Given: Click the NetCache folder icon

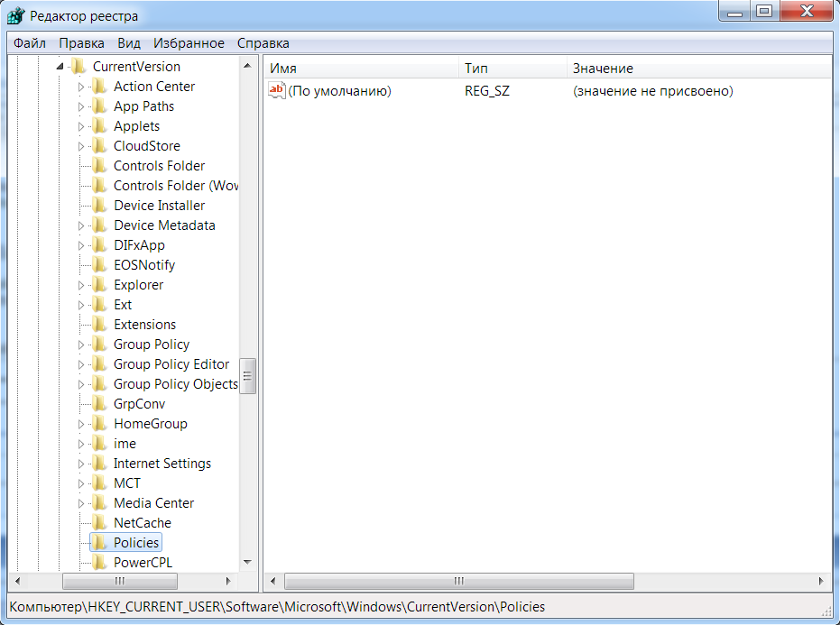Looking at the screenshot, I should [99, 522].
